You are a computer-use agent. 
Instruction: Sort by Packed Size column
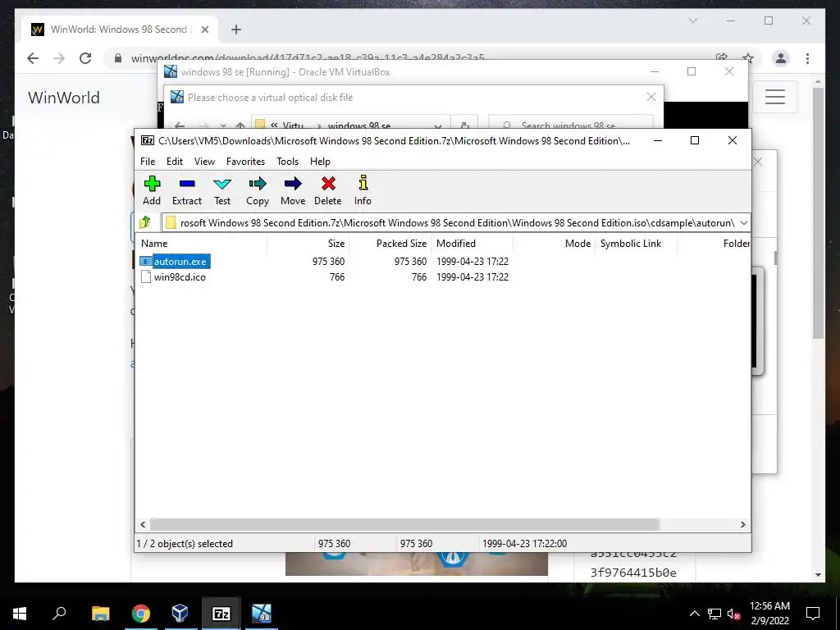tap(390, 243)
